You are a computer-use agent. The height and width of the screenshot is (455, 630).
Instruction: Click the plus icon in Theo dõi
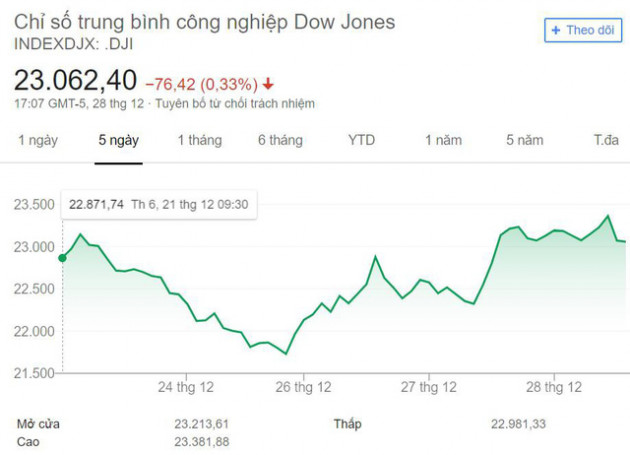point(556,31)
